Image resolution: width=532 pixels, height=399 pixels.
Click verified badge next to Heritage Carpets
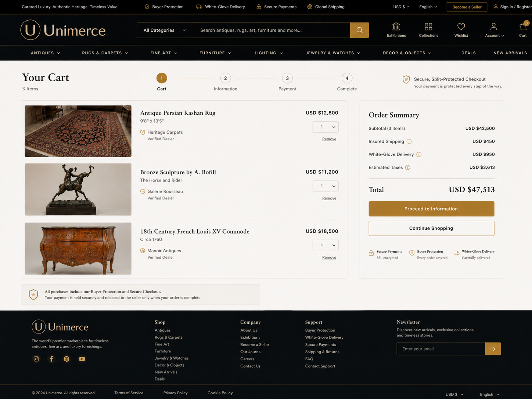coord(143,132)
